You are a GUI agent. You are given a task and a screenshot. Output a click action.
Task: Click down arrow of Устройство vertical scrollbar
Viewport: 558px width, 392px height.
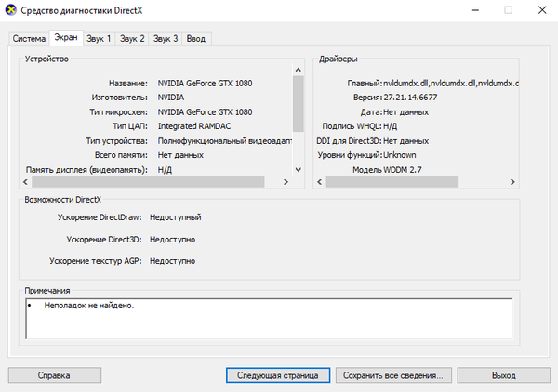[x=299, y=169]
